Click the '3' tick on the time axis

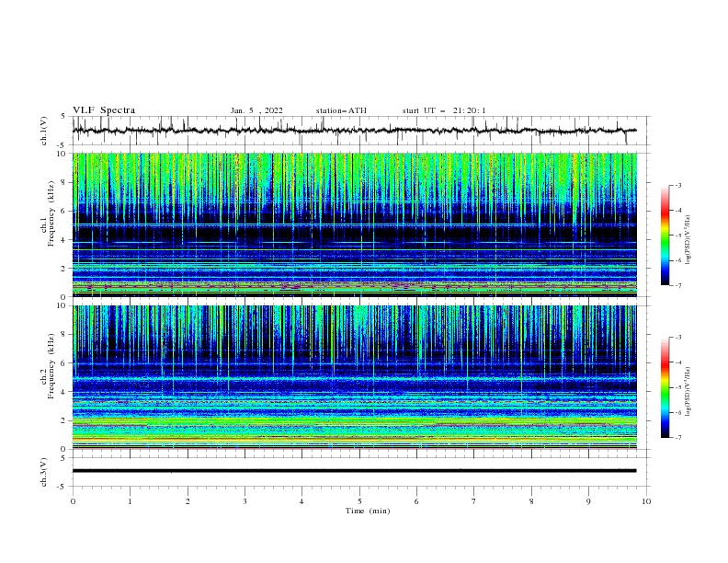coord(245,501)
